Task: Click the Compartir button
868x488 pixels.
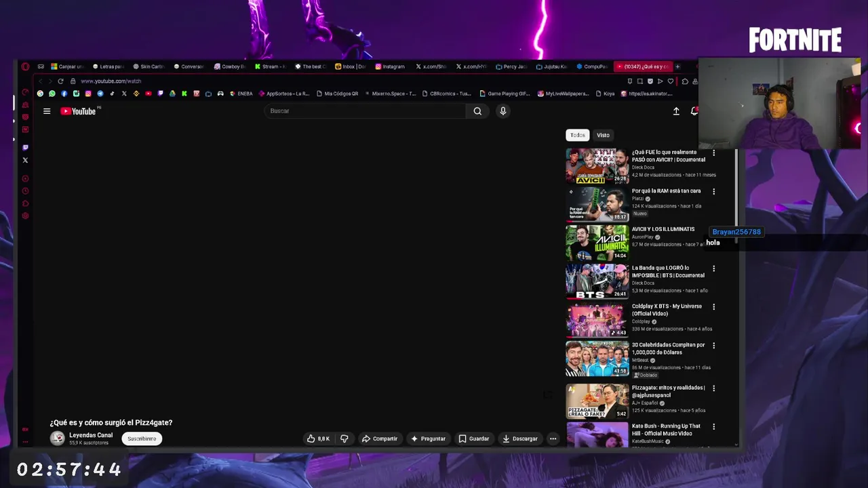Action: 380,439
